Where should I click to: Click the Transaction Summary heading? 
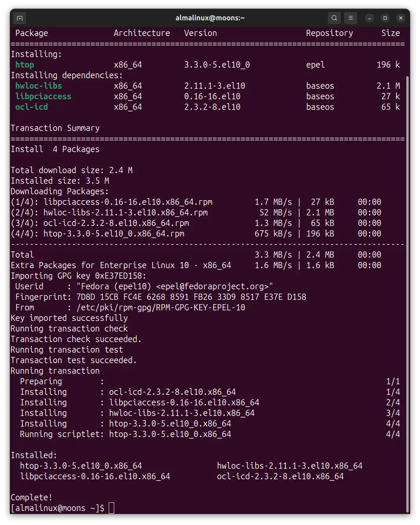55,128
